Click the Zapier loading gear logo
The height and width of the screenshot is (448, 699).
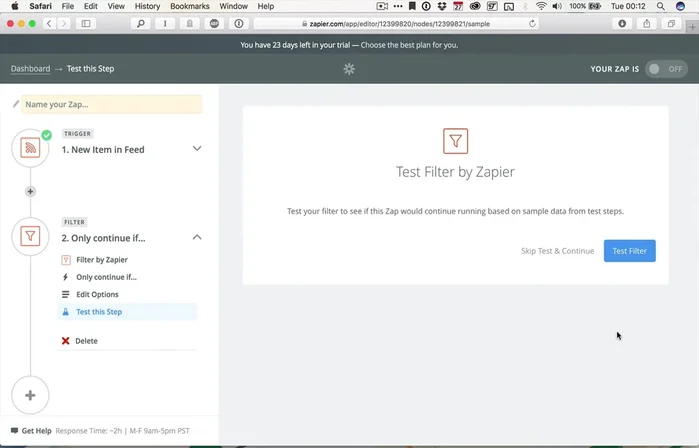pos(349,69)
